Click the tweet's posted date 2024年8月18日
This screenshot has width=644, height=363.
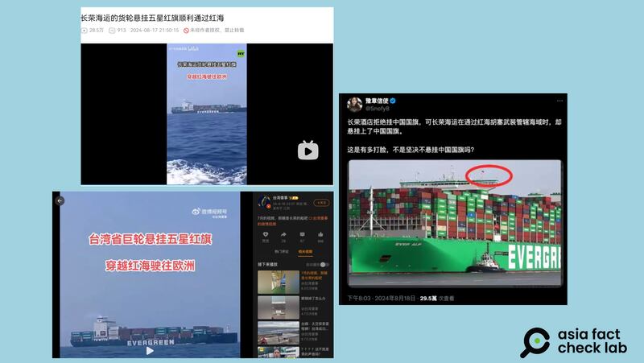pos(394,298)
